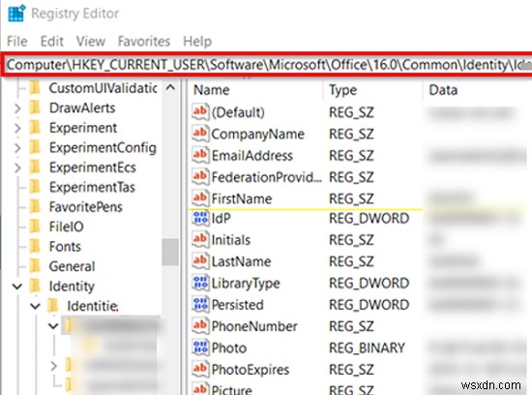Collapse the Identities key
The height and width of the screenshot is (395, 532).
tap(35, 306)
